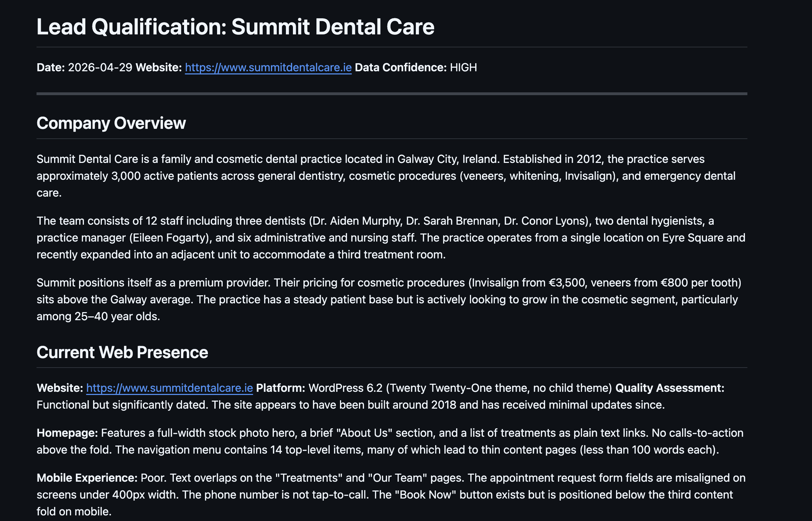
Task: Click the bold Date label
Action: point(51,67)
